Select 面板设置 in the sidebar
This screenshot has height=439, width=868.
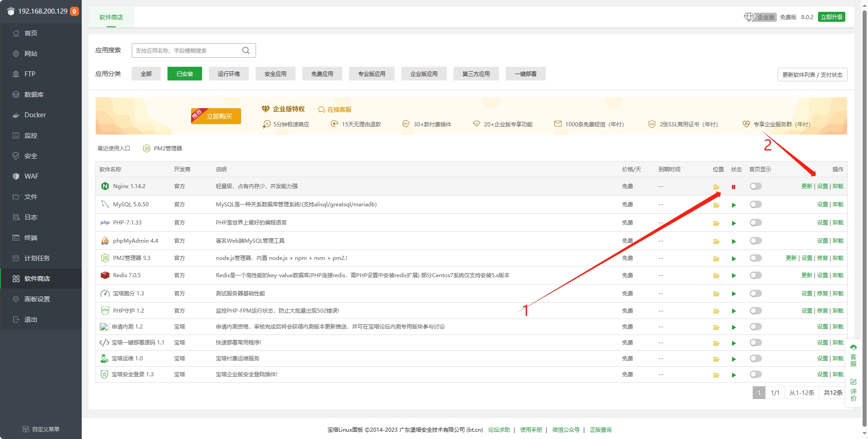click(41, 299)
